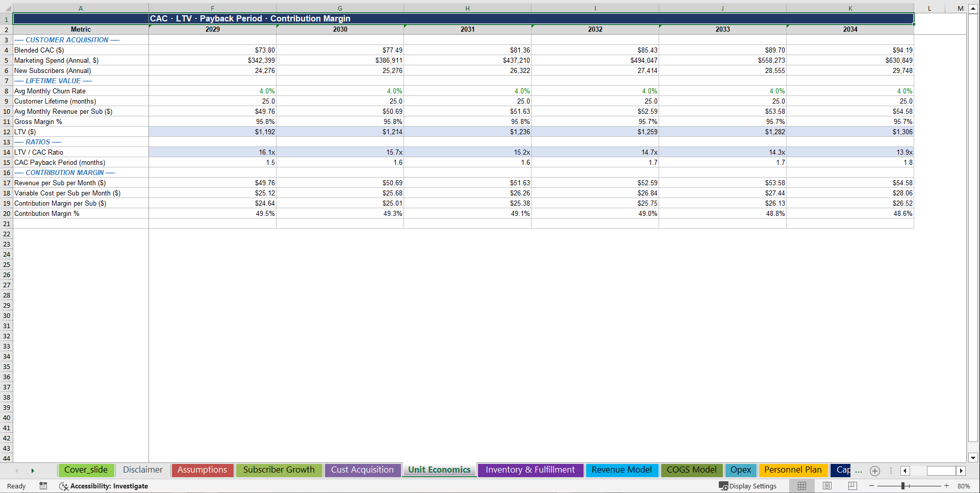The height and width of the screenshot is (493, 980).
Task: Open the all-sheets ellipsis list
Action: click(x=858, y=471)
